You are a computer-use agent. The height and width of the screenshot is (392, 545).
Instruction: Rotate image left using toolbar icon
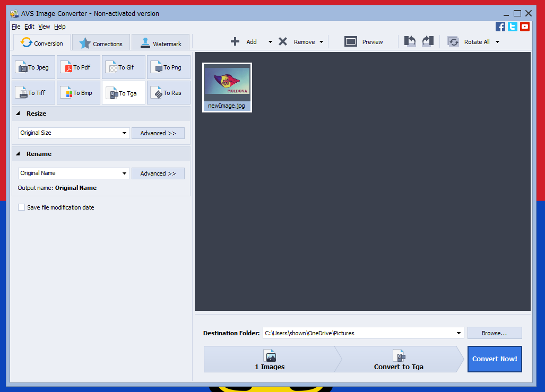[410, 41]
